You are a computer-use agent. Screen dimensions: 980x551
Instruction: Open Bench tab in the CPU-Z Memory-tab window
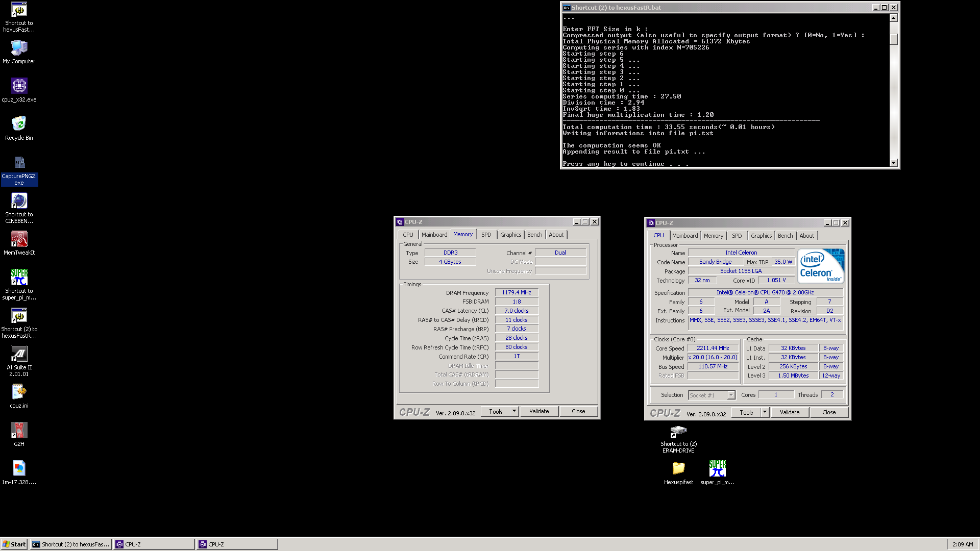(x=535, y=235)
